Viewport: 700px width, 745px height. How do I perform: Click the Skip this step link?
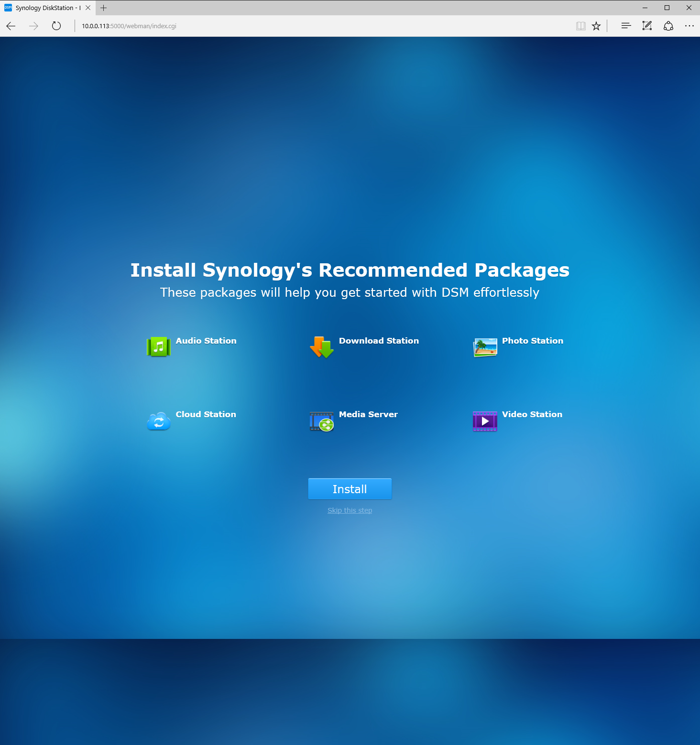350,510
